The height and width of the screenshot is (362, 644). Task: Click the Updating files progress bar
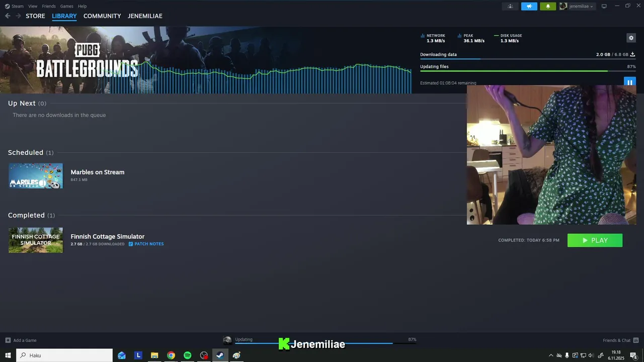tap(528, 71)
